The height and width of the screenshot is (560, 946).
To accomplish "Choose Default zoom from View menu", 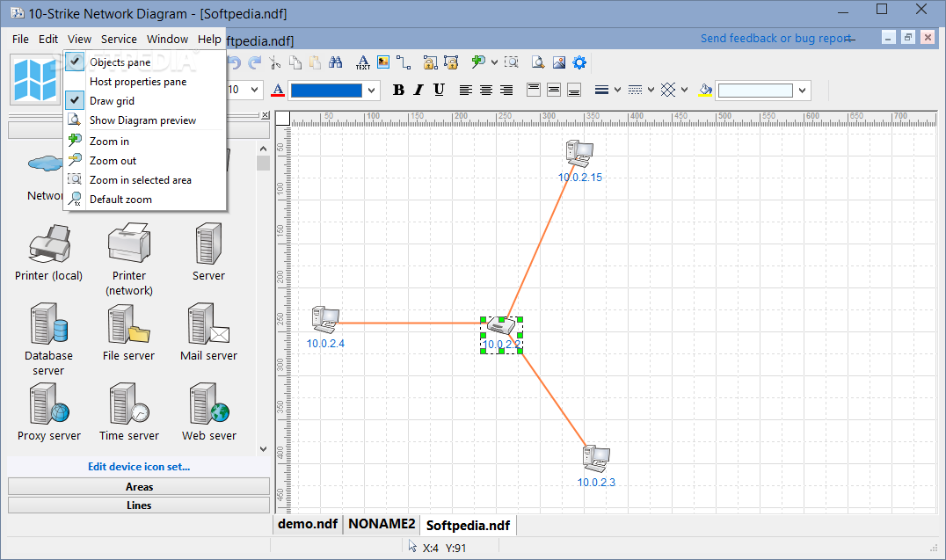I will coord(145,200).
